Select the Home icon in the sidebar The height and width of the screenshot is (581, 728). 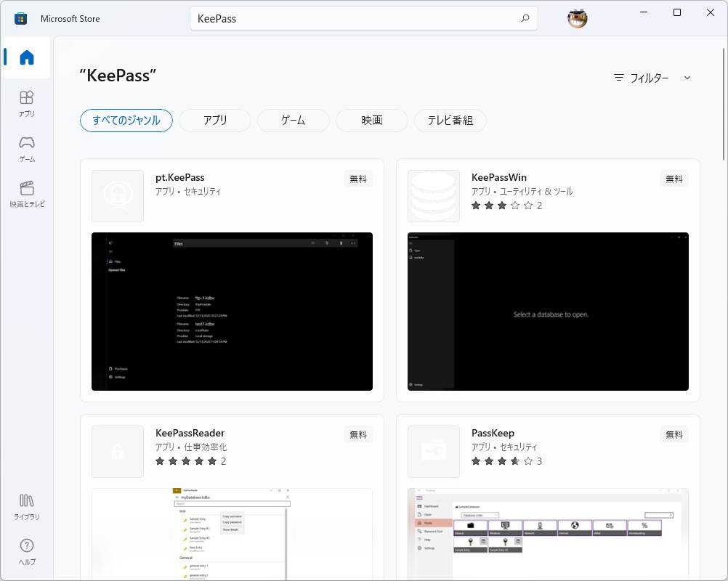tap(26, 57)
